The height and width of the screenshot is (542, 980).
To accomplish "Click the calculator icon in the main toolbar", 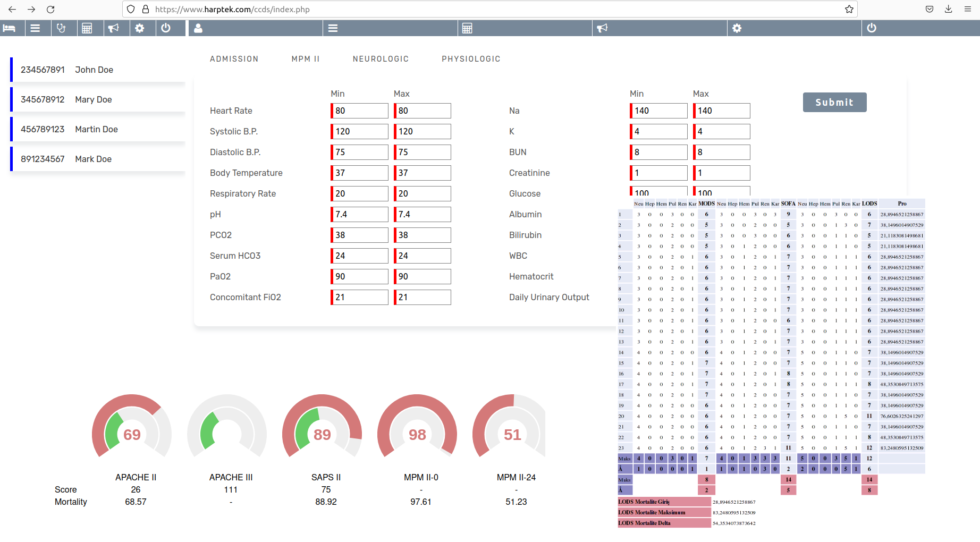I will [x=467, y=28].
